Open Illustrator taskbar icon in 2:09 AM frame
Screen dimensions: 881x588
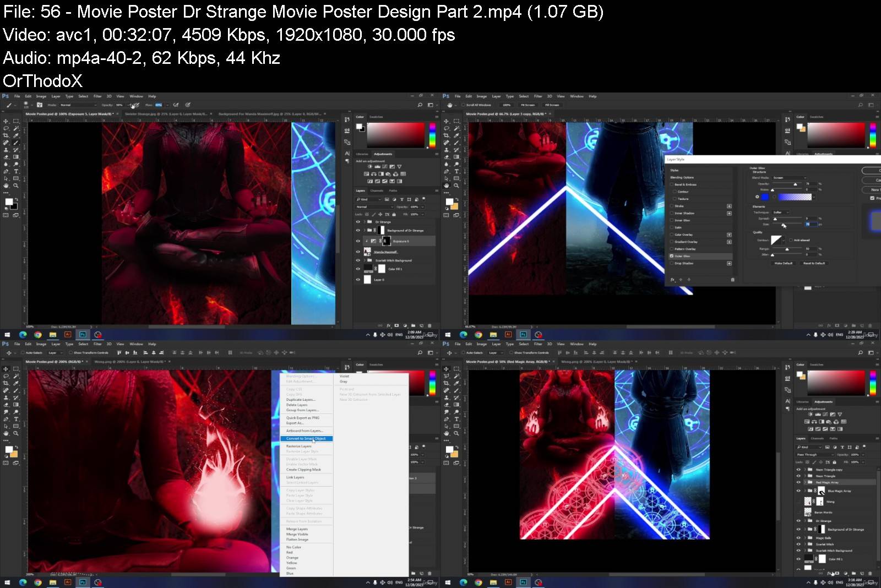[x=68, y=335]
